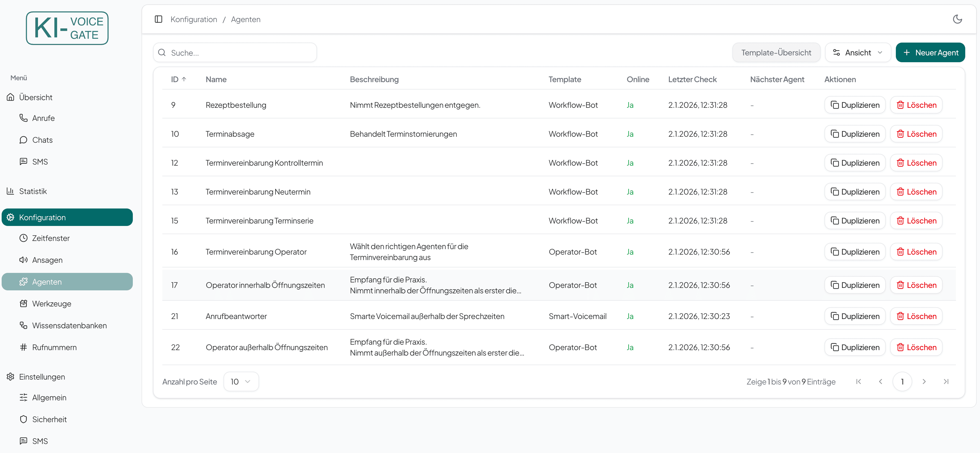
Task: Toggle the sidebar panel icon
Action: click(158, 19)
